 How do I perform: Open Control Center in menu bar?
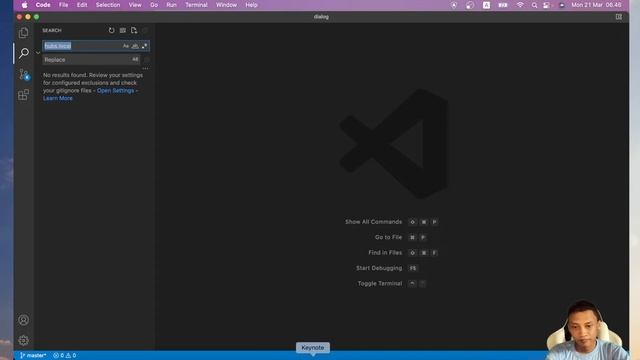point(547,5)
